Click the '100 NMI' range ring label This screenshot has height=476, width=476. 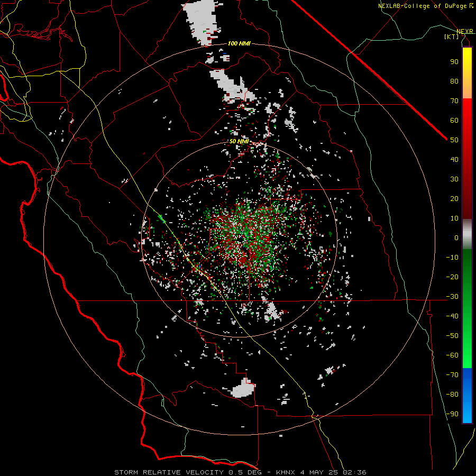[x=239, y=44]
